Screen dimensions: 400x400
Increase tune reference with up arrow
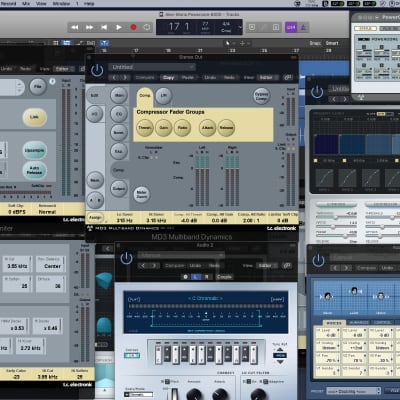coord(280,349)
